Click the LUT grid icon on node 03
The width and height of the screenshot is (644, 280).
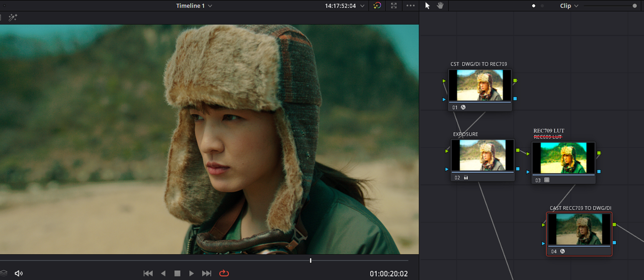coord(546,179)
